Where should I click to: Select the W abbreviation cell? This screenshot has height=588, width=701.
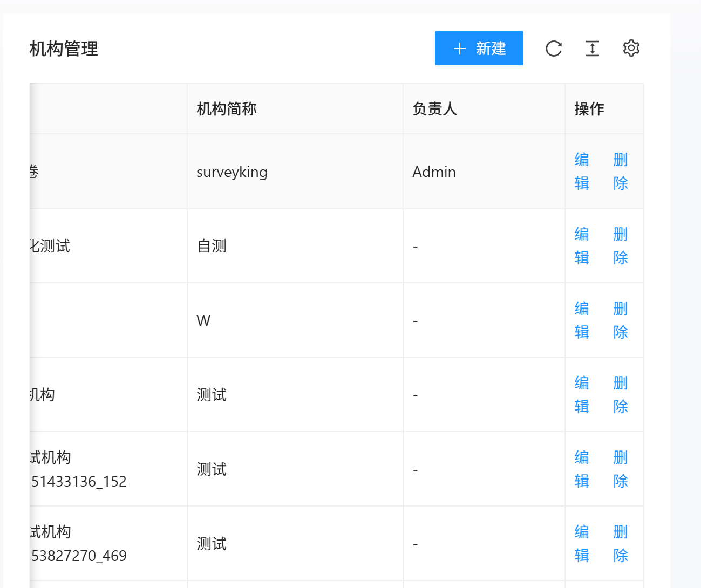[x=295, y=320]
